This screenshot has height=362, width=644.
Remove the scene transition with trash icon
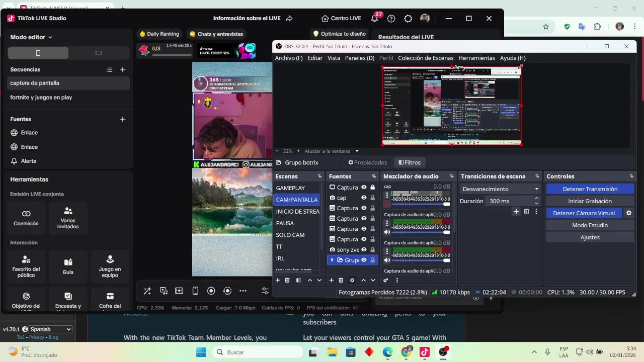tap(526, 212)
